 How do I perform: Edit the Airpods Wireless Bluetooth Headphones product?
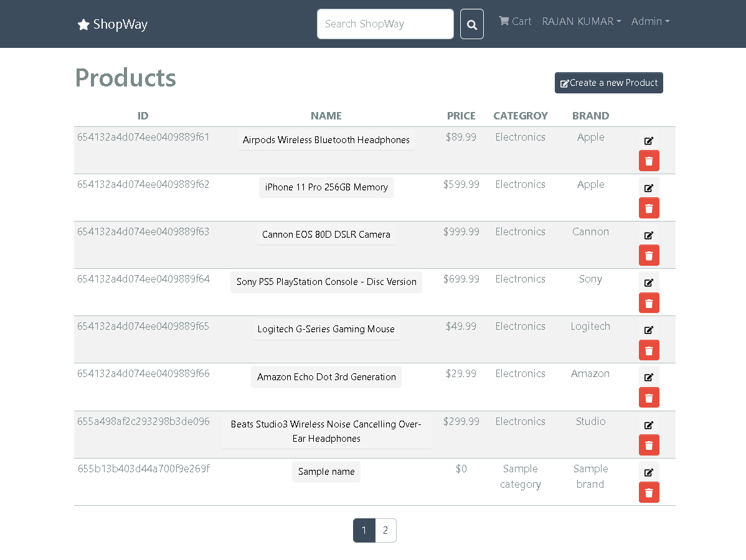click(x=648, y=140)
